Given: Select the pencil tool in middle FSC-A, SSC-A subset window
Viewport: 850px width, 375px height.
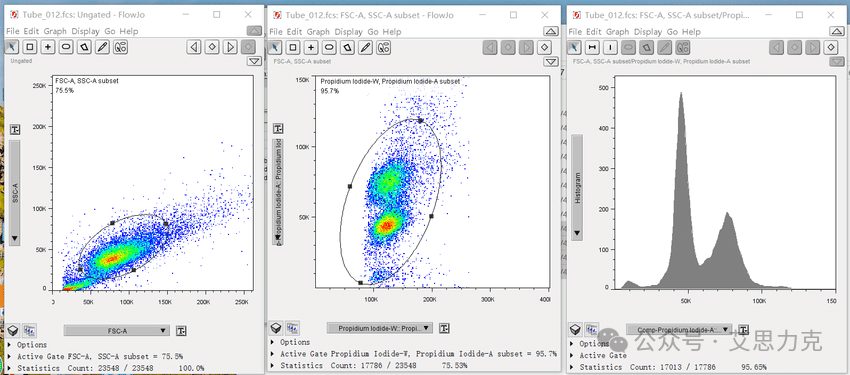Looking at the screenshot, I should [x=365, y=47].
